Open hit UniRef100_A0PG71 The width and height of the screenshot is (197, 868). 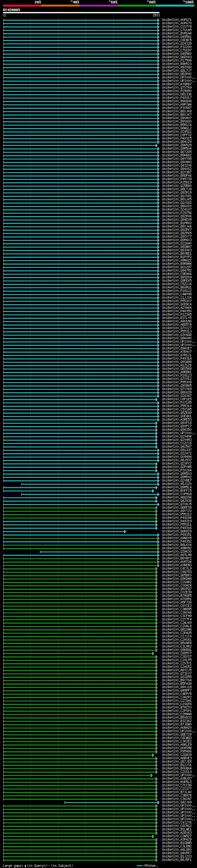point(177,20)
